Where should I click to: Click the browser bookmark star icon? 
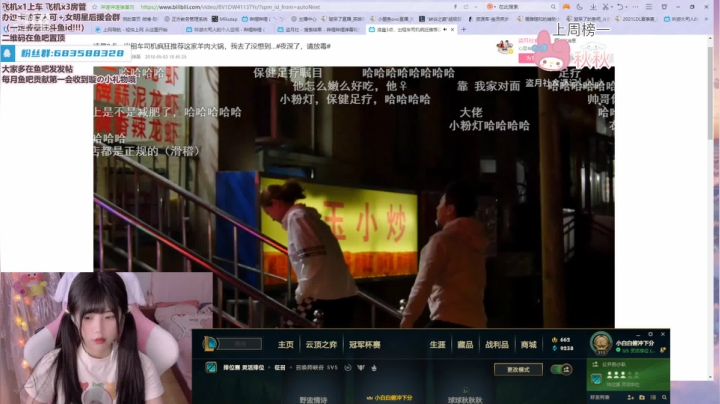coord(94,7)
